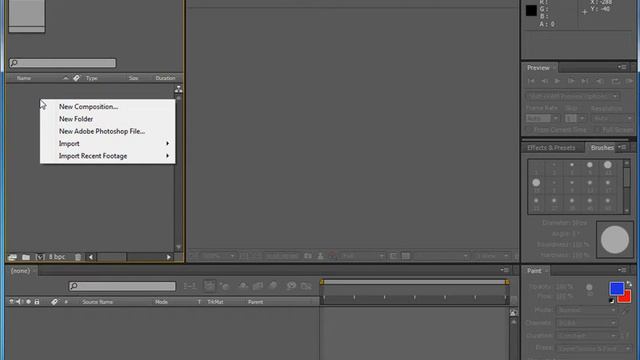Screen dimensions: 640x360
Task: Open the Resolution dropdown in Preview
Action: [611, 118]
